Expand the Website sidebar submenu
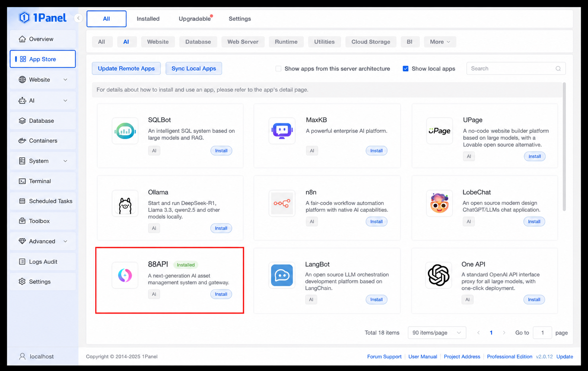Screen dimensions: 588x371 pyautogui.click(x=66, y=80)
